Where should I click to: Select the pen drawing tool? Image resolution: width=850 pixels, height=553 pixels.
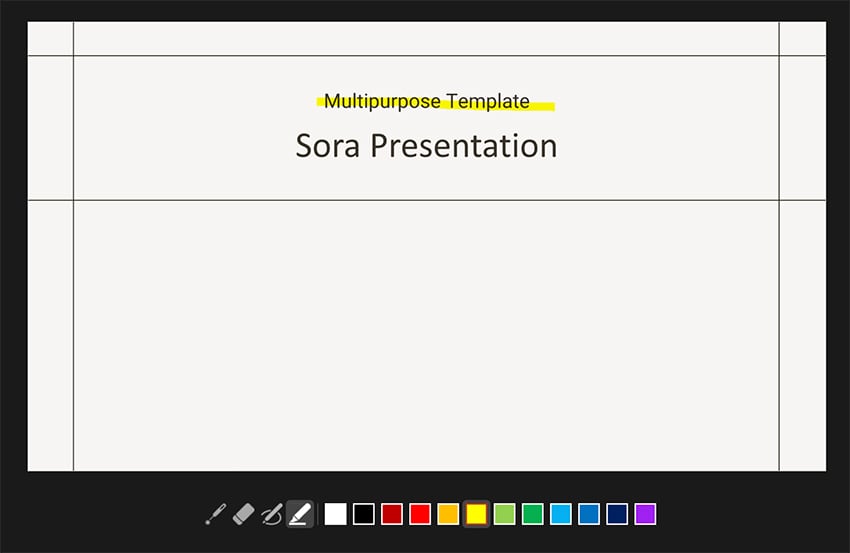click(x=215, y=514)
